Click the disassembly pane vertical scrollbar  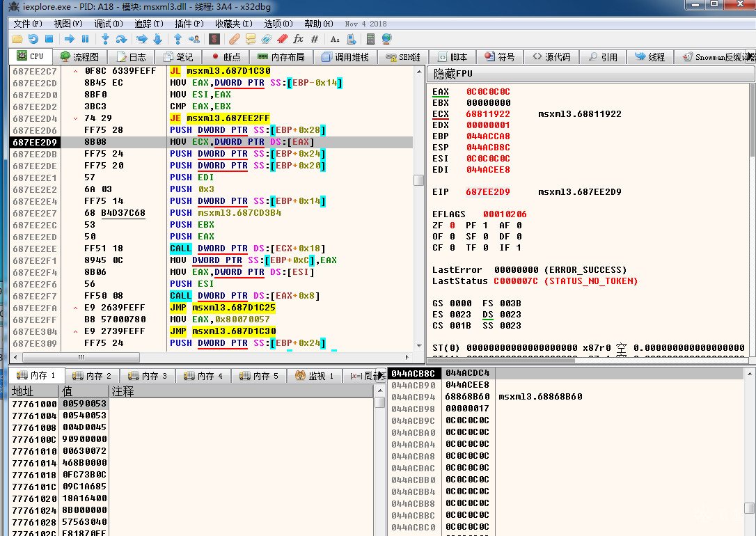[418, 180]
